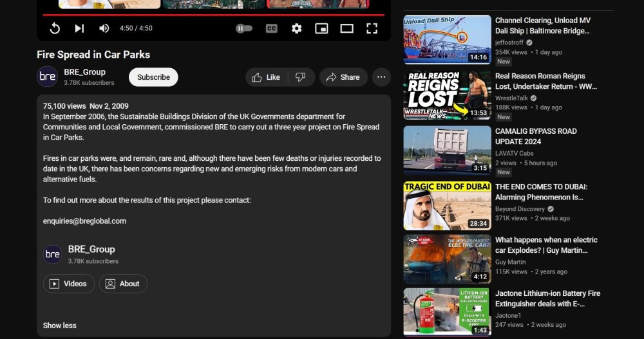
Task: Collapse description with Show less
Action: tap(59, 325)
